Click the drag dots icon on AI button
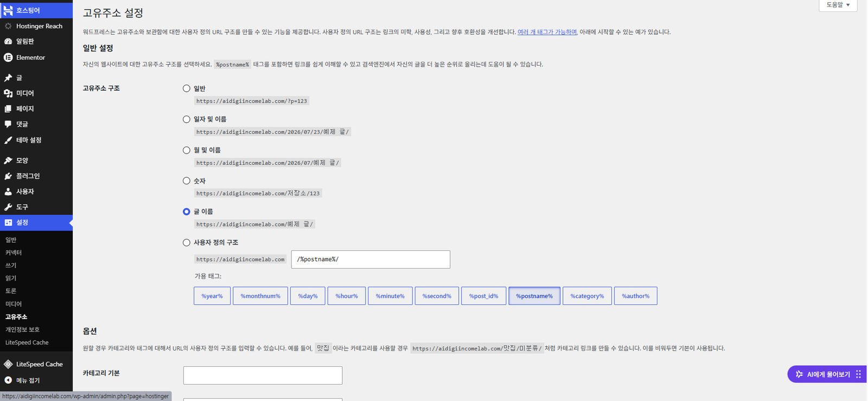The image size is (868, 401). point(858,374)
